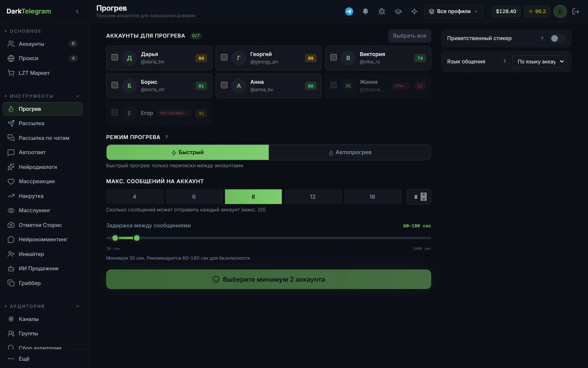Check the Георгий account checkbox
The height and width of the screenshot is (368, 588).
coord(224,57)
